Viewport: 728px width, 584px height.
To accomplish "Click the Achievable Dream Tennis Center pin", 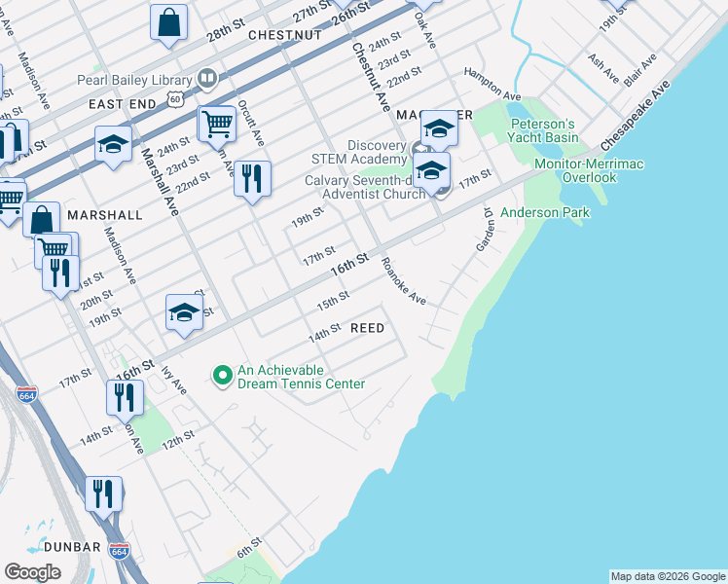I will (223, 376).
